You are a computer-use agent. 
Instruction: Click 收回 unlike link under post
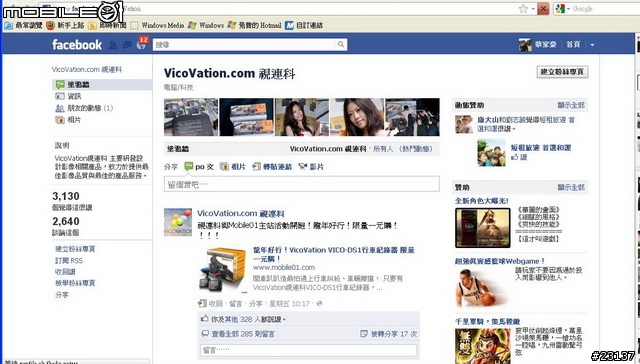(x=216, y=304)
